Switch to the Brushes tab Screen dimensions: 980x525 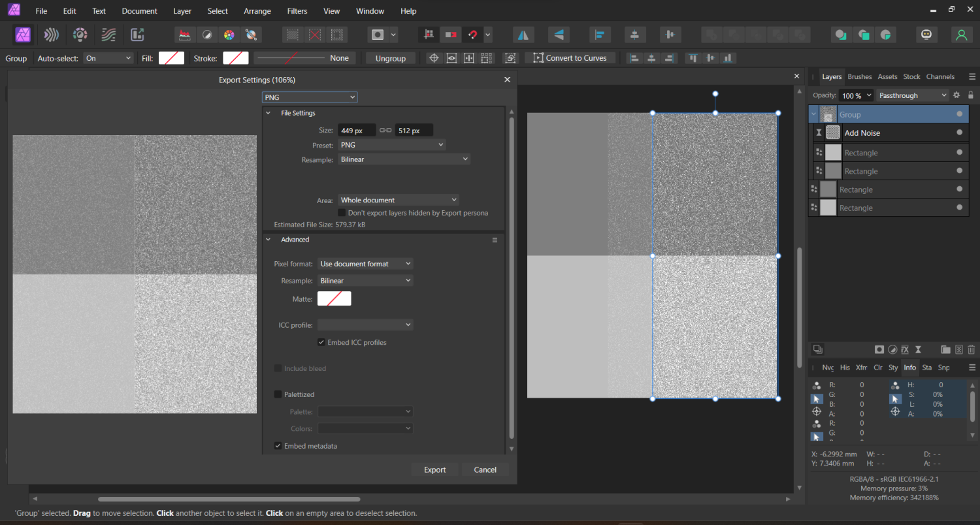pyautogui.click(x=859, y=76)
